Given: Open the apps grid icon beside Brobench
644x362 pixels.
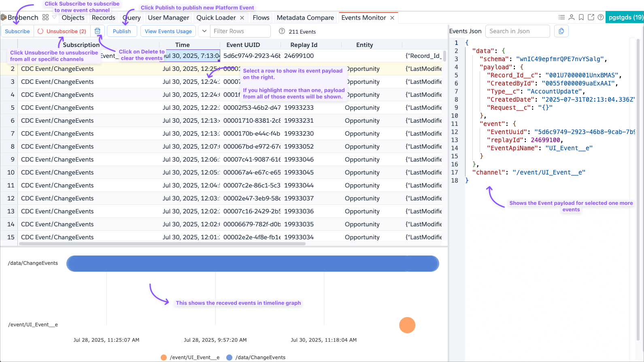Looking at the screenshot, I should pyautogui.click(x=45, y=17).
